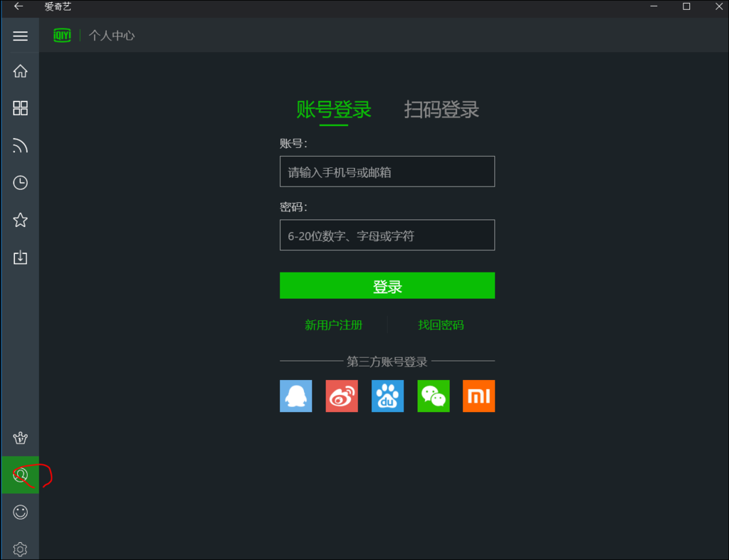Switch to 扫码登录 tab
Screen dimensions: 729x560
point(441,110)
